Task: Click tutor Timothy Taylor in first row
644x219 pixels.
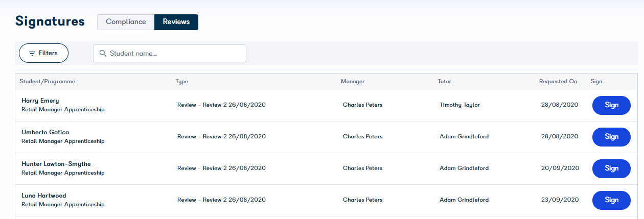Action: pos(460,105)
